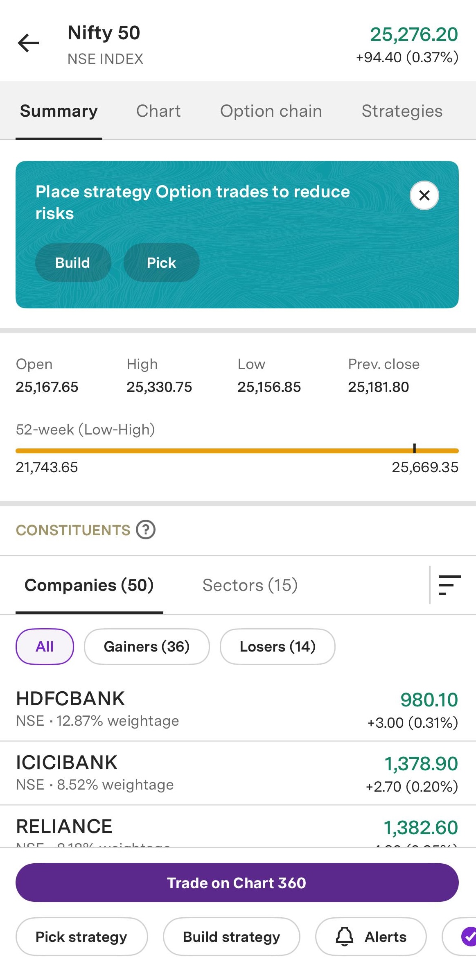The width and height of the screenshot is (476, 980).
Task: Select the Summary tab
Action: [59, 111]
